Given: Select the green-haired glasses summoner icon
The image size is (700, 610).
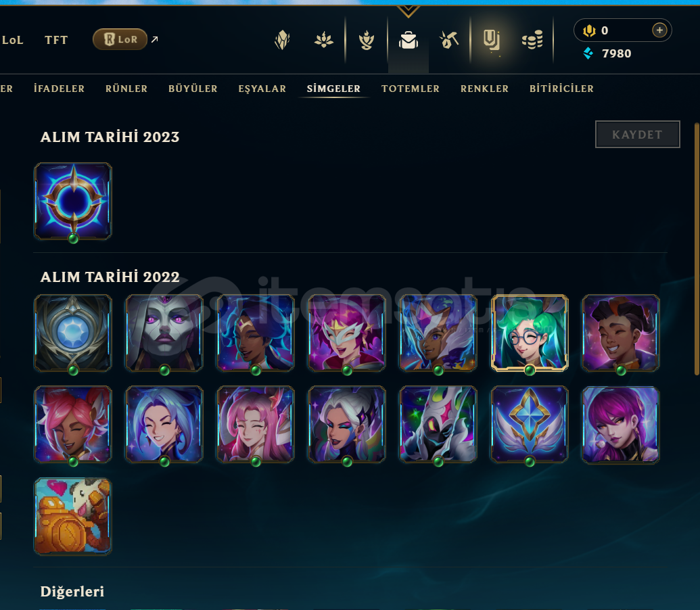Looking at the screenshot, I should click(530, 333).
